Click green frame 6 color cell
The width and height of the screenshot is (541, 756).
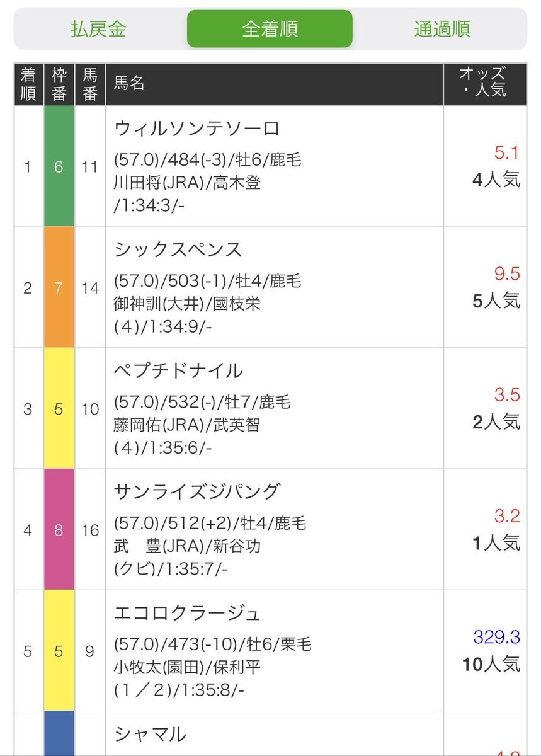59,167
